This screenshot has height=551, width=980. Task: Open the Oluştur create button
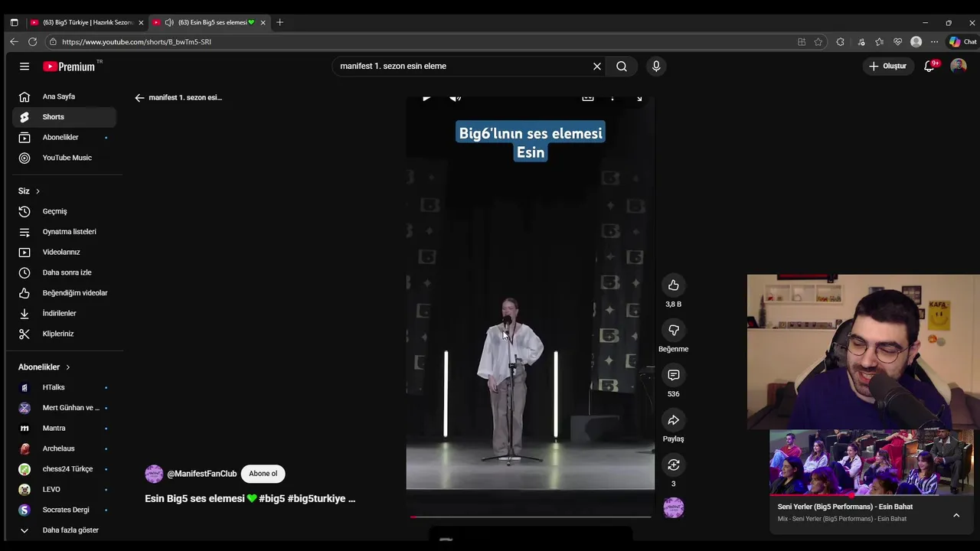[888, 67]
